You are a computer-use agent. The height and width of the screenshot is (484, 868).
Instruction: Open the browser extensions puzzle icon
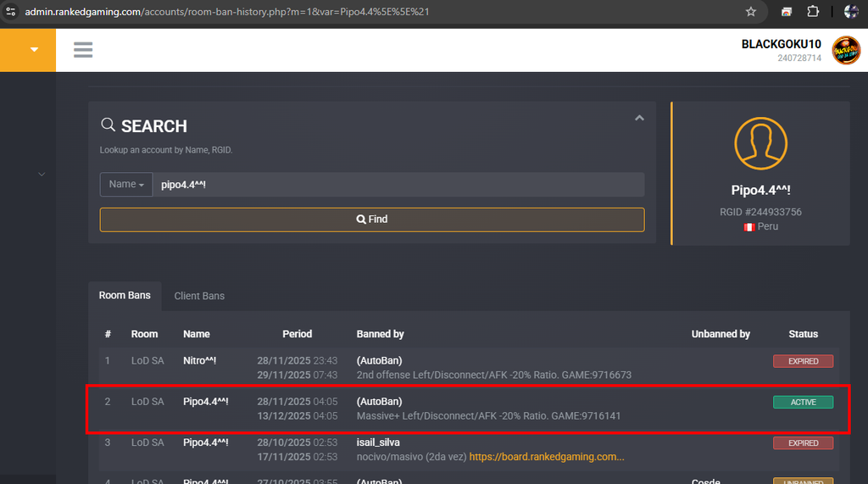click(x=813, y=12)
